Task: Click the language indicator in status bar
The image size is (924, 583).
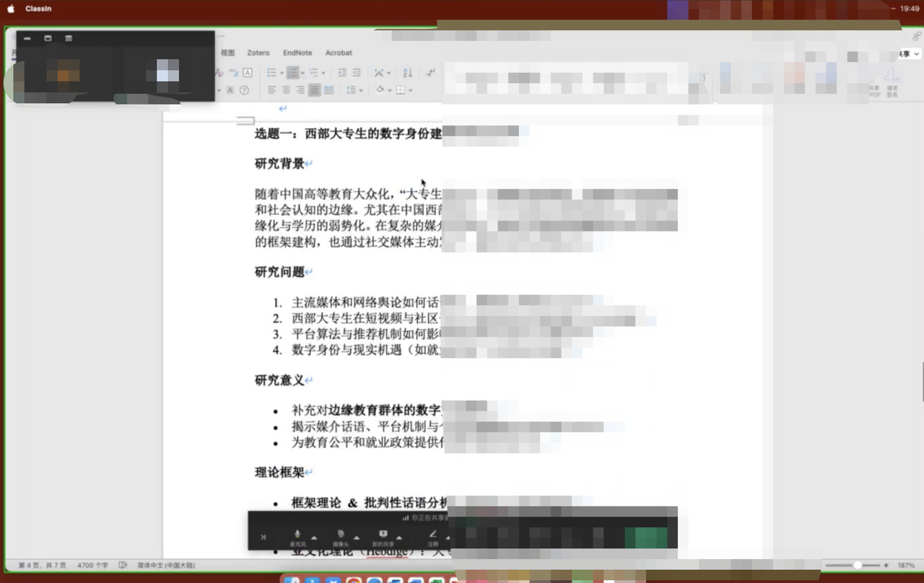Action: point(166,565)
